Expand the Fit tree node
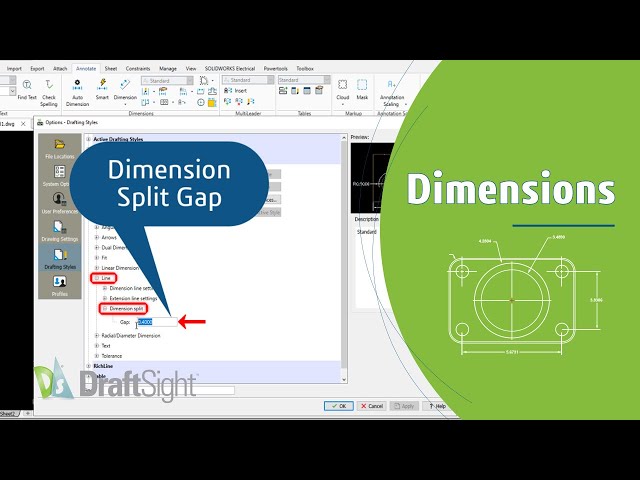 (97, 258)
